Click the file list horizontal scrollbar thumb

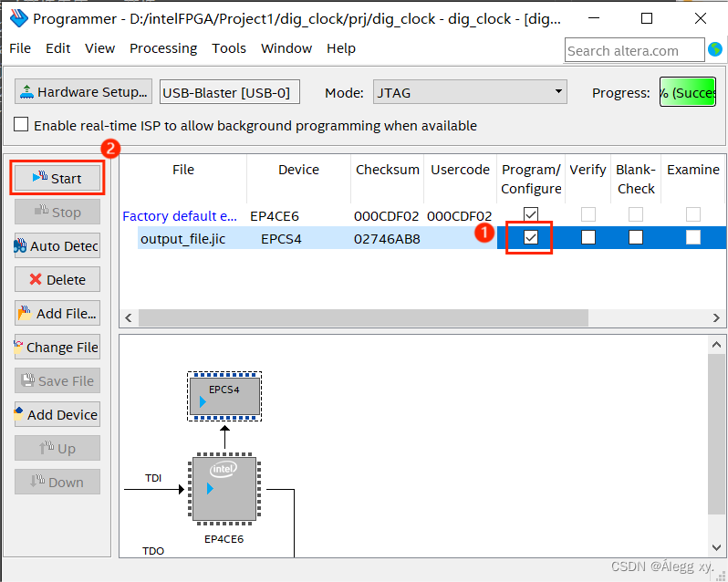pos(363,318)
